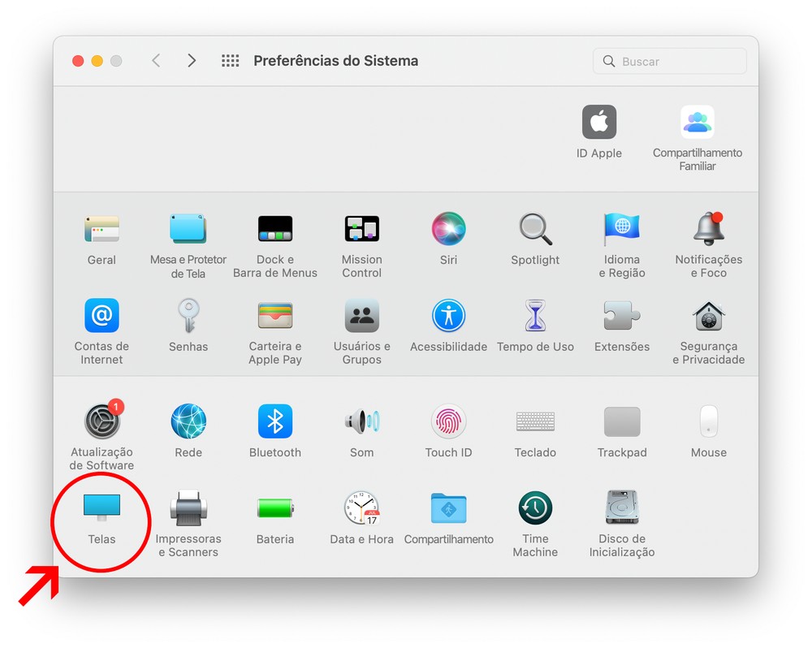Viewport: 812px width, 648px height.
Task: Open Teclado keyboard preferences
Action: 535,421
